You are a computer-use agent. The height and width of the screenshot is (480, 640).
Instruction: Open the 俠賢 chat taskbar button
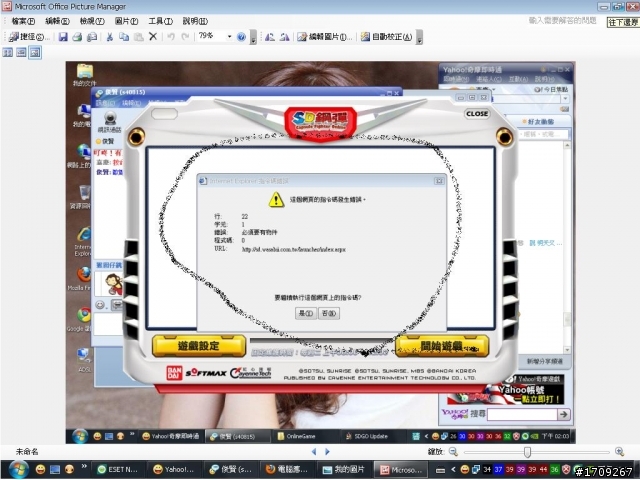point(229,470)
